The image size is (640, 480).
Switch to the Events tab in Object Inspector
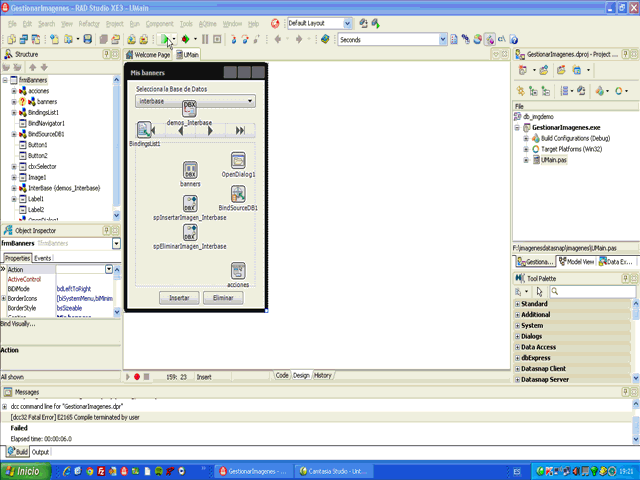coord(43,258)
